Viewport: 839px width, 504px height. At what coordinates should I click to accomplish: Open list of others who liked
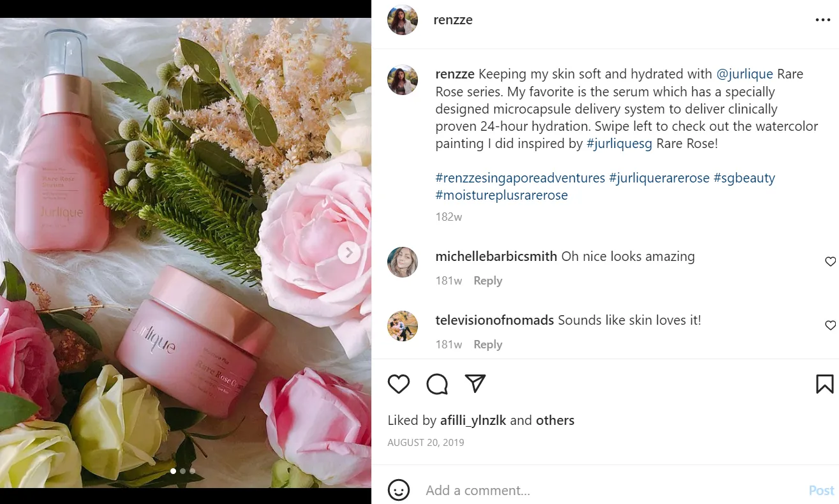point(554,420)
